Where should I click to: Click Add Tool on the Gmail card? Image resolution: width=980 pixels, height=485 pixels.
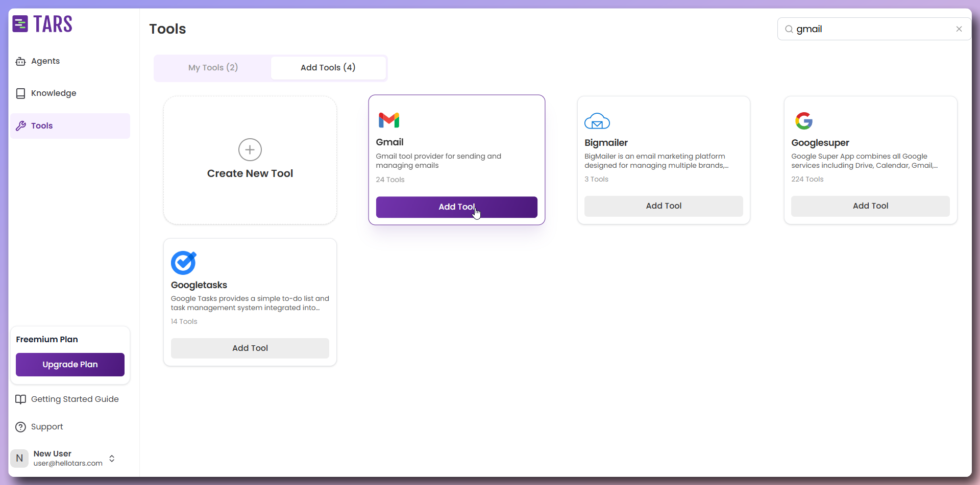click(456, 207)
